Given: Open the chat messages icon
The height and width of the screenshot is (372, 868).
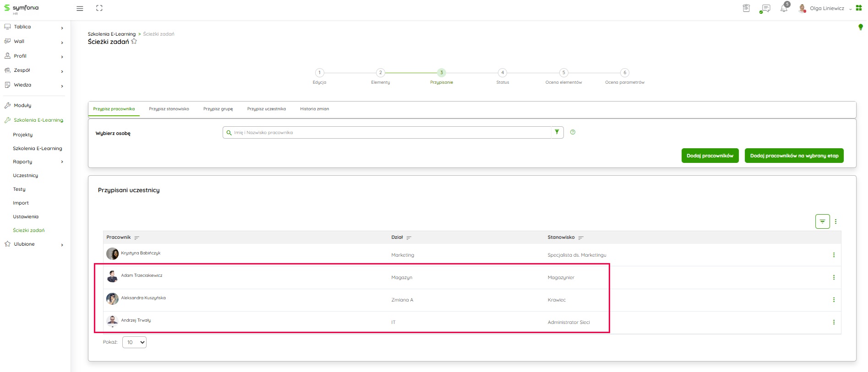Looking at the screenshot, I should (x=765, y=8).
